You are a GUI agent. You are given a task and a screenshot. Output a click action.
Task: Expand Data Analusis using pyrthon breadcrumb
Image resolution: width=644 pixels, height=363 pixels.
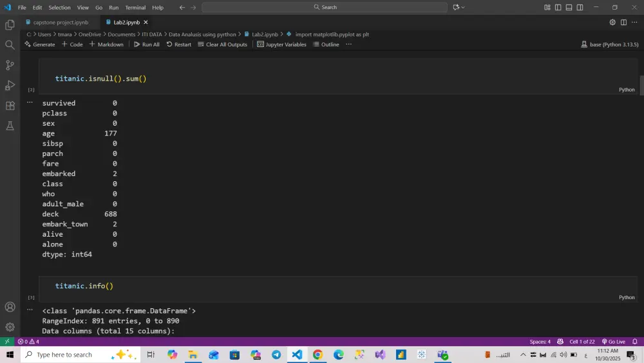pyautogui.click(x=202, y=35)
